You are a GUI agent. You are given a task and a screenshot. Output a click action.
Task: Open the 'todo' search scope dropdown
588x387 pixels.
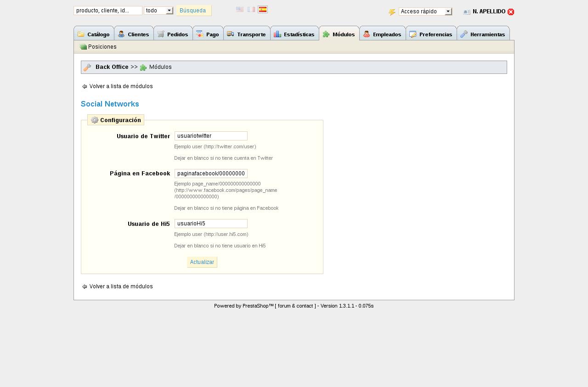pyautogui.click(x=158, y=11)
